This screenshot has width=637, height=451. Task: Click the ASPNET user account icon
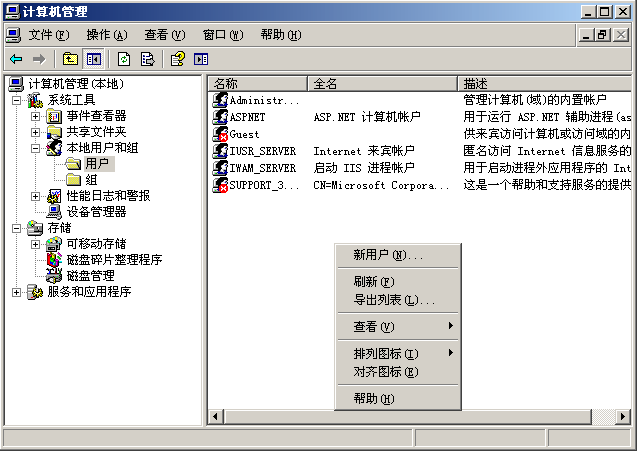tap(220, 117)
